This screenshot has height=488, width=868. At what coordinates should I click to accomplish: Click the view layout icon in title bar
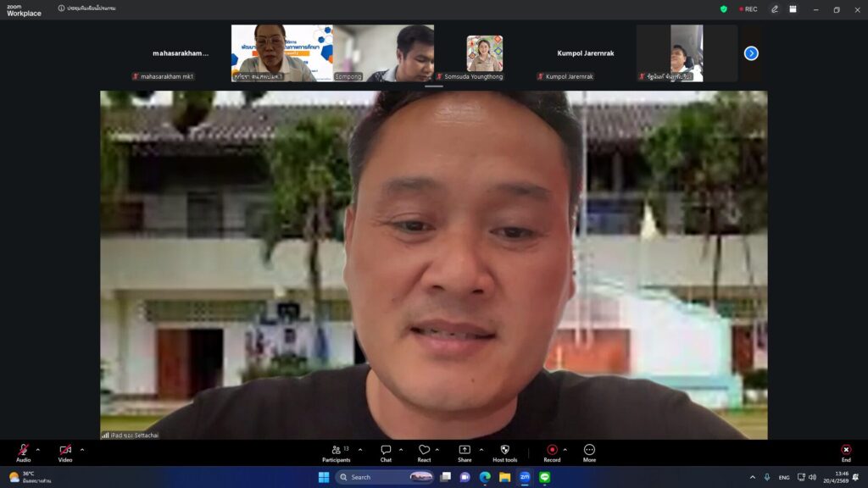793,9
